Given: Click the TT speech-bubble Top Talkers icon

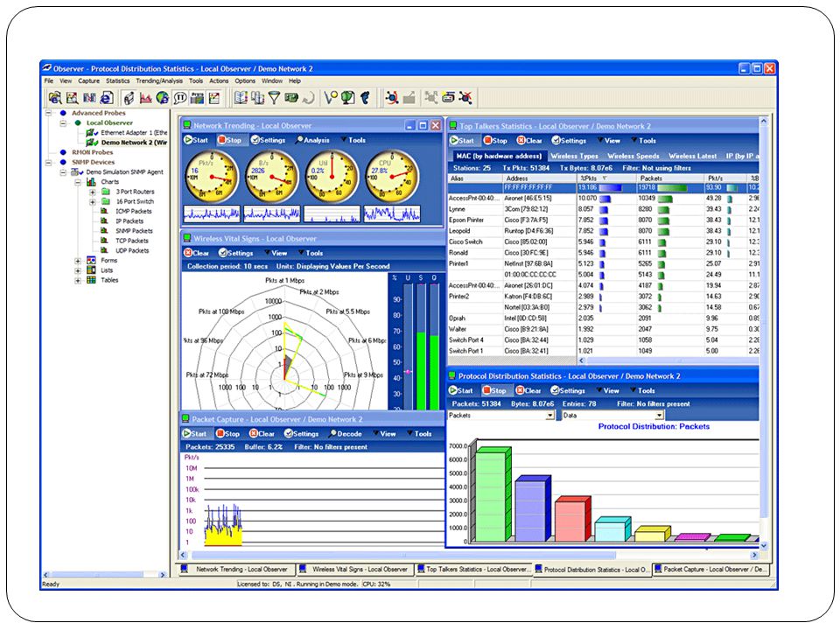Looking at the screenshot, I should pyautogui.click(x=180, y=97).
